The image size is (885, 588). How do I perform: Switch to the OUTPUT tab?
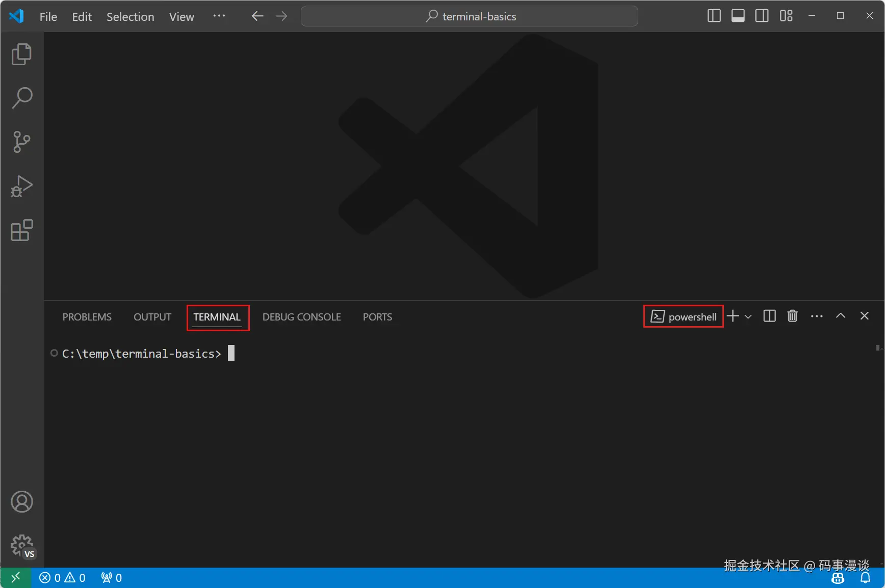[152, 317]
